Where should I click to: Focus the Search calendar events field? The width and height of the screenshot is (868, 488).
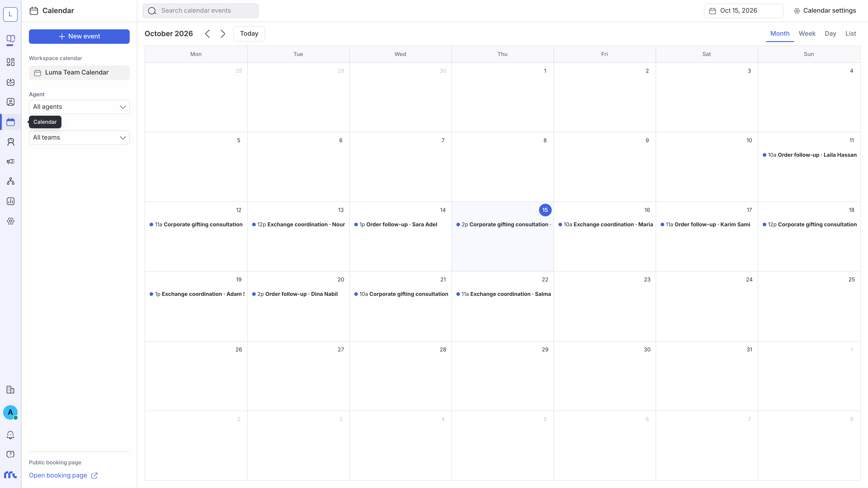200,11
